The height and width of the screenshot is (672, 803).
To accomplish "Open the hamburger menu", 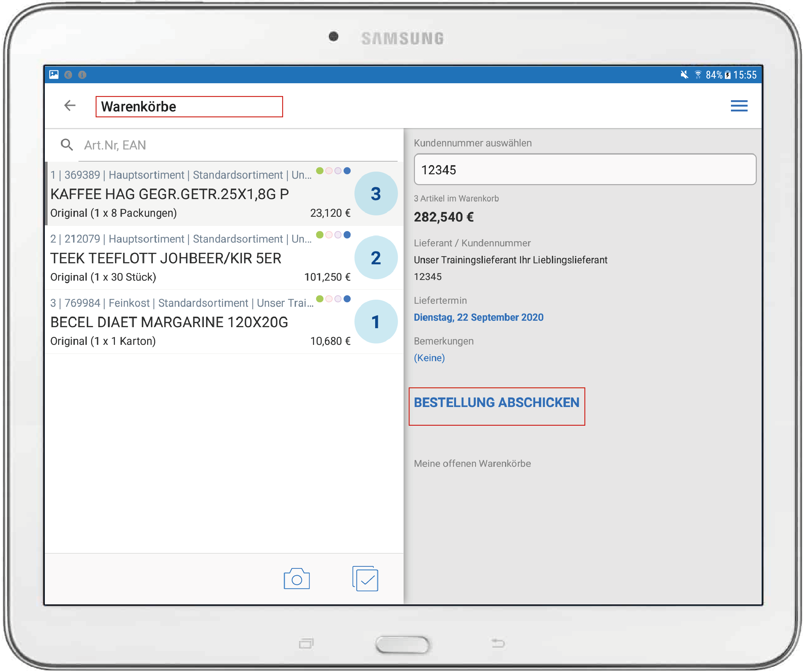I will [x=740, y=106].
